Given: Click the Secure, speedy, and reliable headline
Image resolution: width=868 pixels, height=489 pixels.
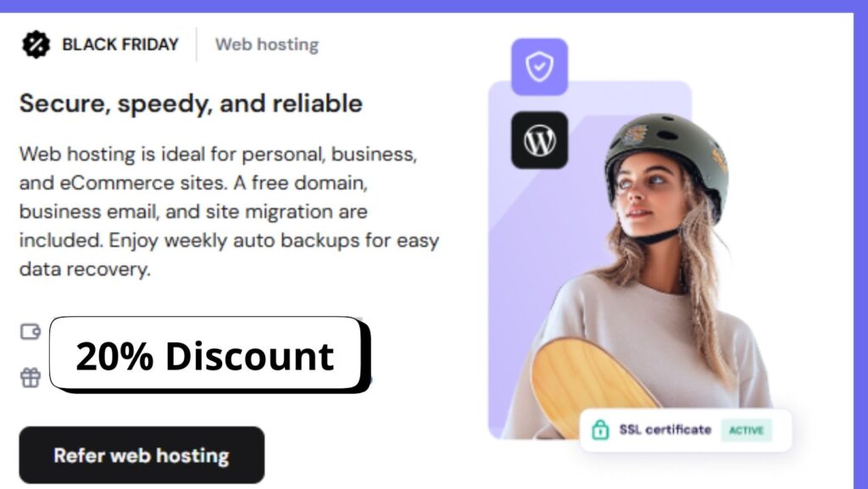Looking at the screenshot, I should click(x=191, y=103).
